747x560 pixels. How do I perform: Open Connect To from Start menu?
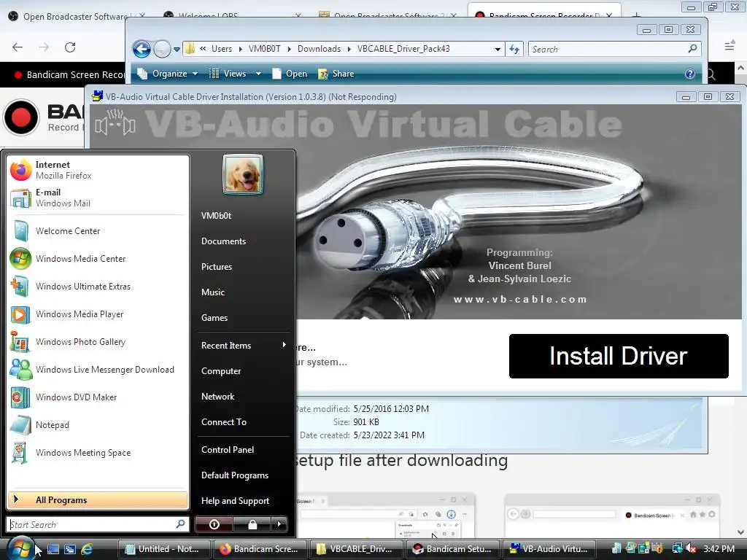[224, 422]
